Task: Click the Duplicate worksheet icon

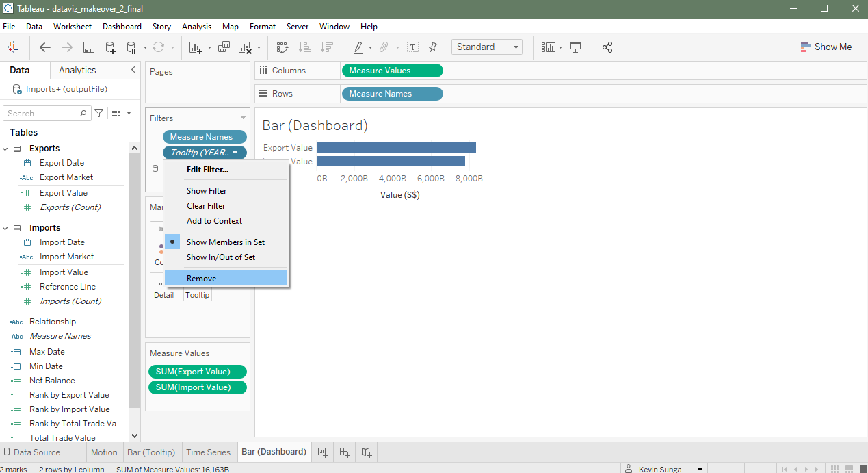Action: [224, 47]
